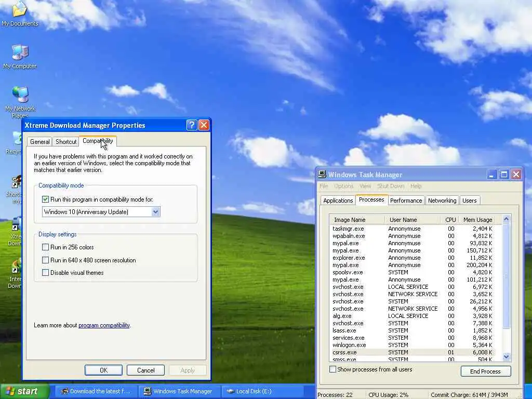This screenshot has height=399, width=532.
Task: Select spoolsv.exe process row
Action: point(412,272)
